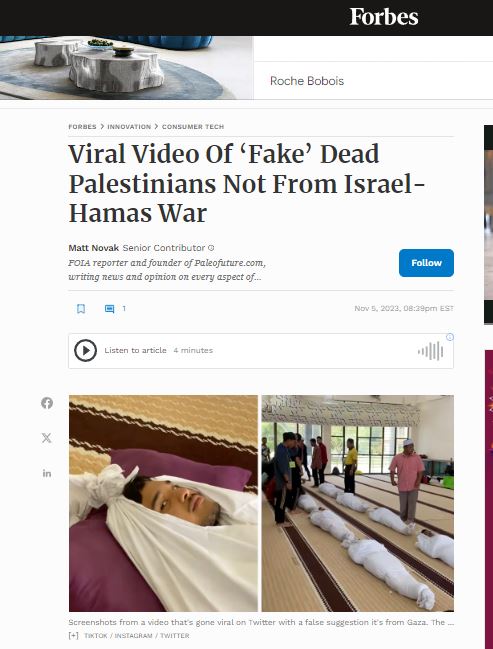493x649 pixels.
Task: Open the right screenshot of shrouded bodies
Action: [358, 503]
